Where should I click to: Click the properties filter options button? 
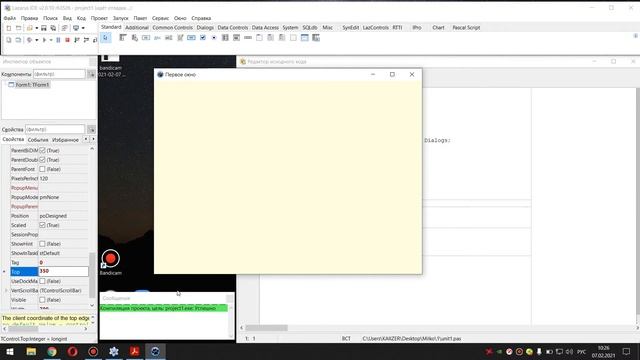tap(91, 129)
